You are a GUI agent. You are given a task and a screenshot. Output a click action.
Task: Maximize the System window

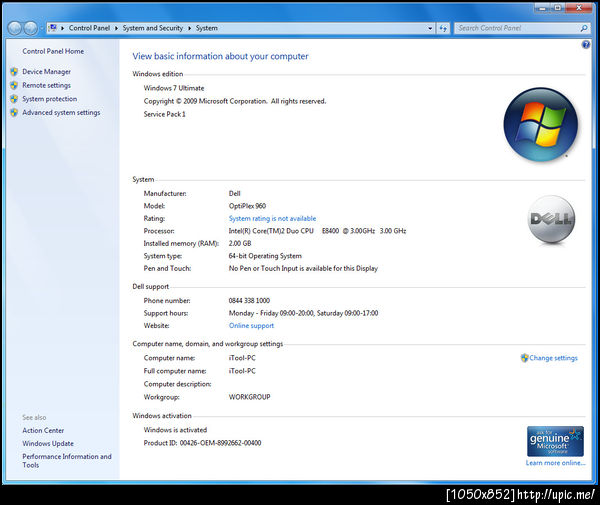(558, 7)
